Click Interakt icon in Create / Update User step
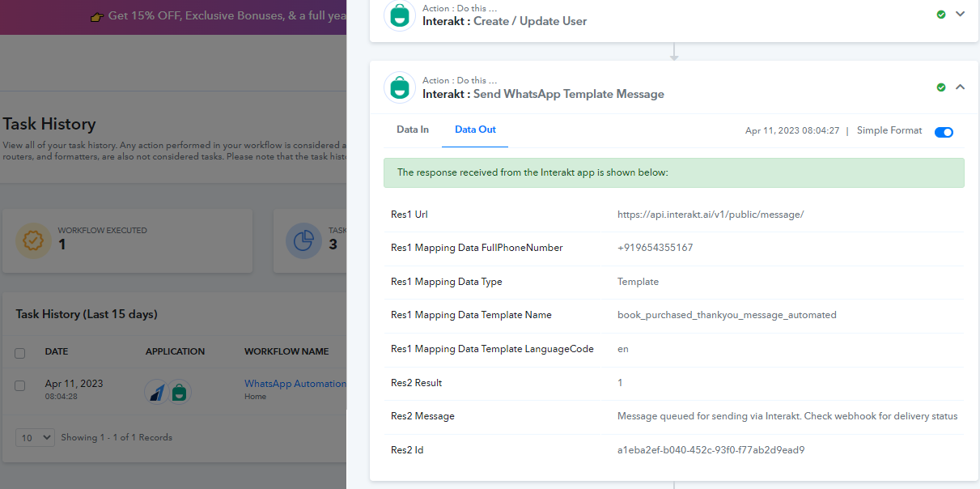The image size is (980, 489). [x=400, y=15]
